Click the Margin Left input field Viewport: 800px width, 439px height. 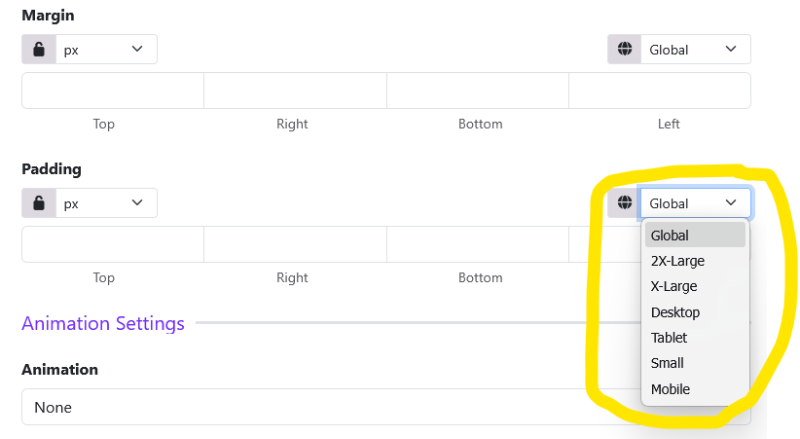[x=659, y=91]
